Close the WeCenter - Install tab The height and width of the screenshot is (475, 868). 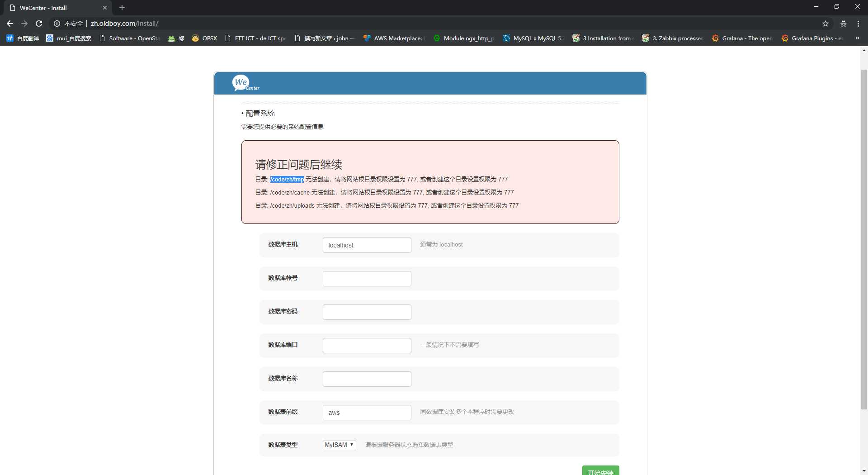click(105, 8)
